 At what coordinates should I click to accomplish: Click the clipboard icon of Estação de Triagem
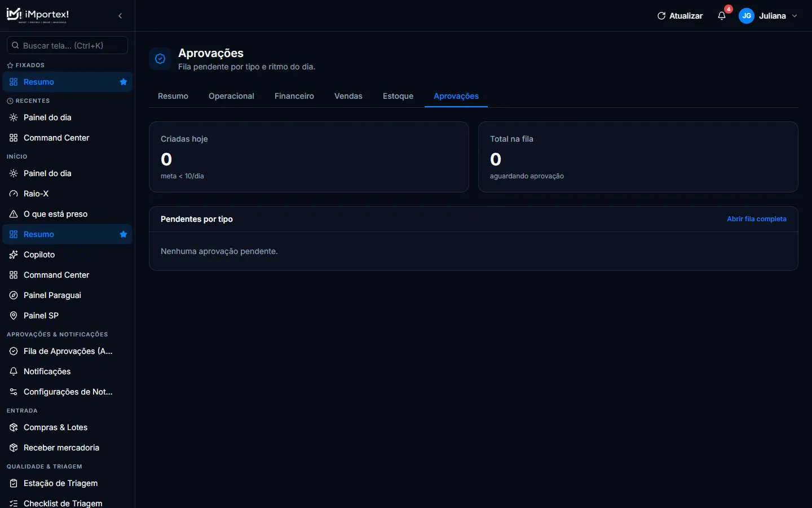(x=14, y=483)
